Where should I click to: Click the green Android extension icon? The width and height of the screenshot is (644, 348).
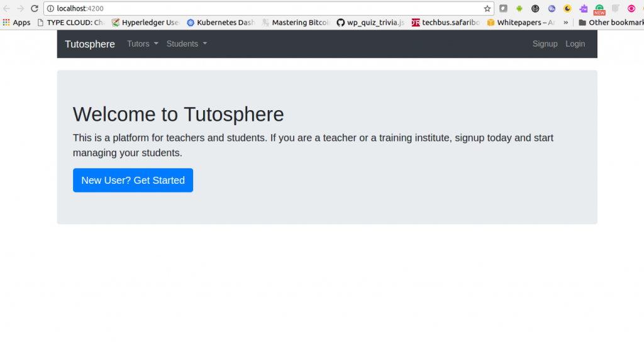pyautogui.click(x=519, y=9)
